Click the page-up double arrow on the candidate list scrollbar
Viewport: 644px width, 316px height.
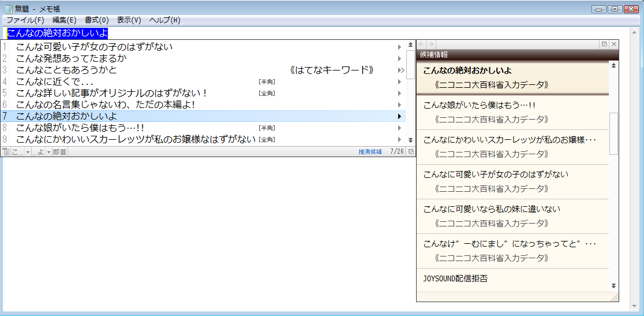click(x=410, y=44)
